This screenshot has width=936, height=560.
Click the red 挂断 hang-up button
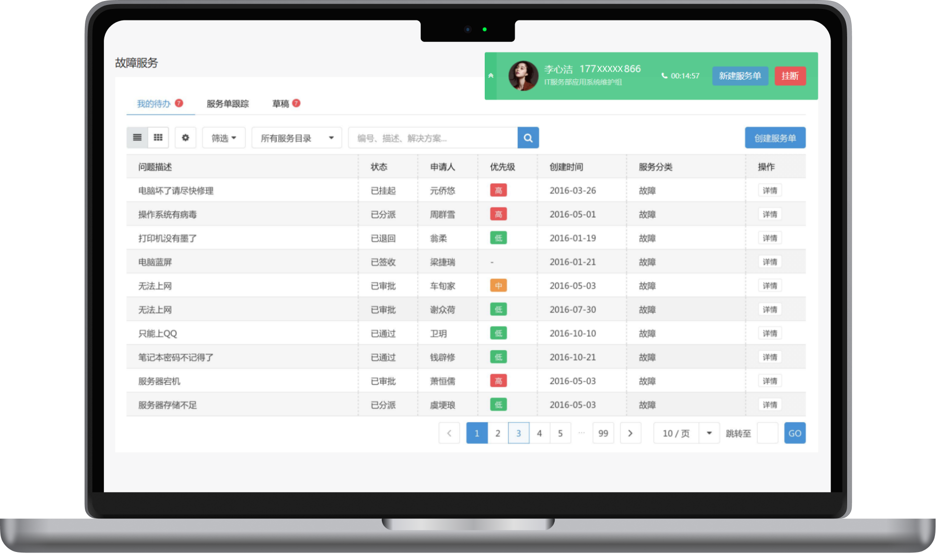[x=790, y=75]
